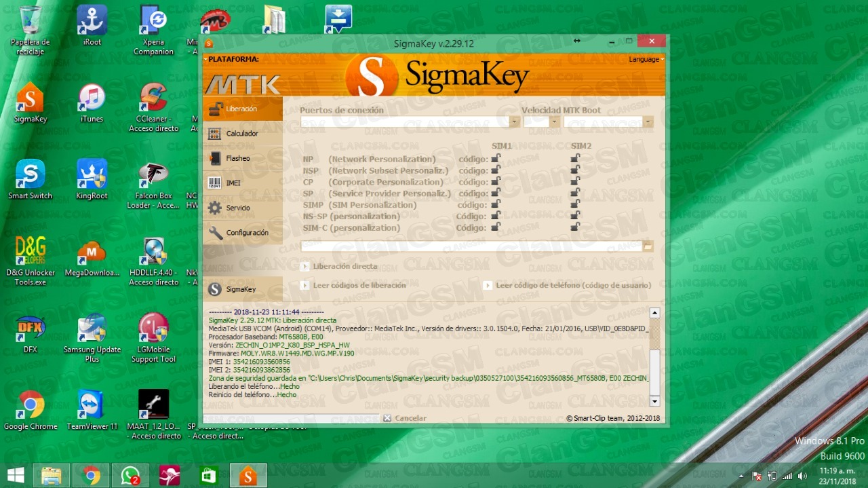Click the browse folder icon beside file field
The width and height of the screenshot is (868, 488).
click(648, 246)
